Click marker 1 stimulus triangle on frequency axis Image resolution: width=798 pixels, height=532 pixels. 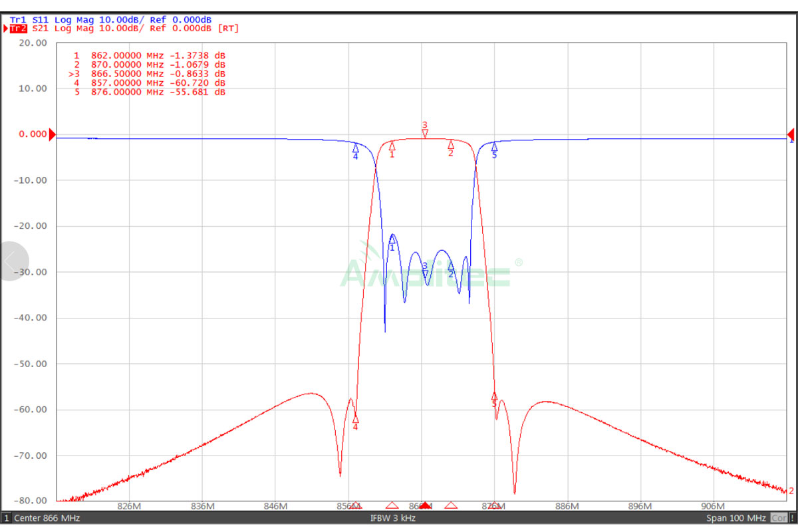coord(392,506)
